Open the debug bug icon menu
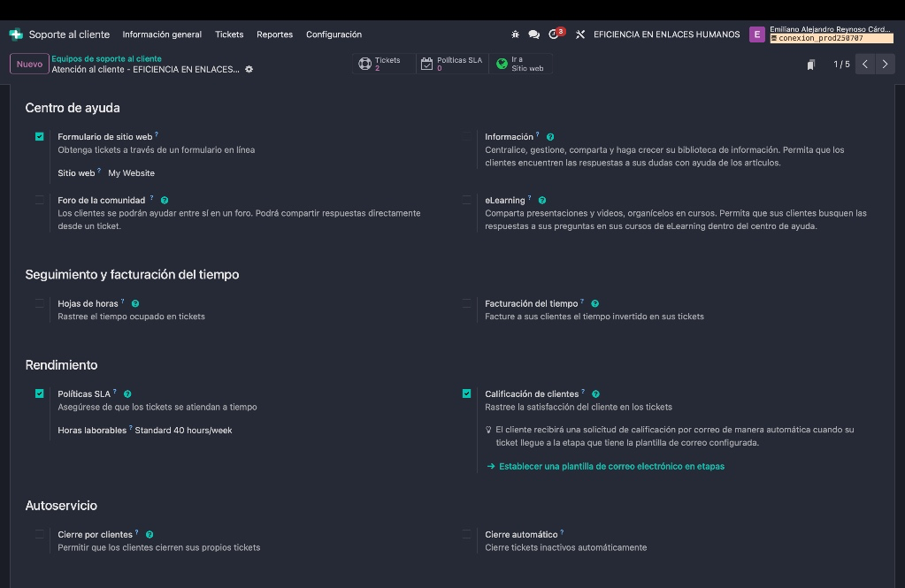905x588 pixels. pyautogui.click(x=516, y=34)
